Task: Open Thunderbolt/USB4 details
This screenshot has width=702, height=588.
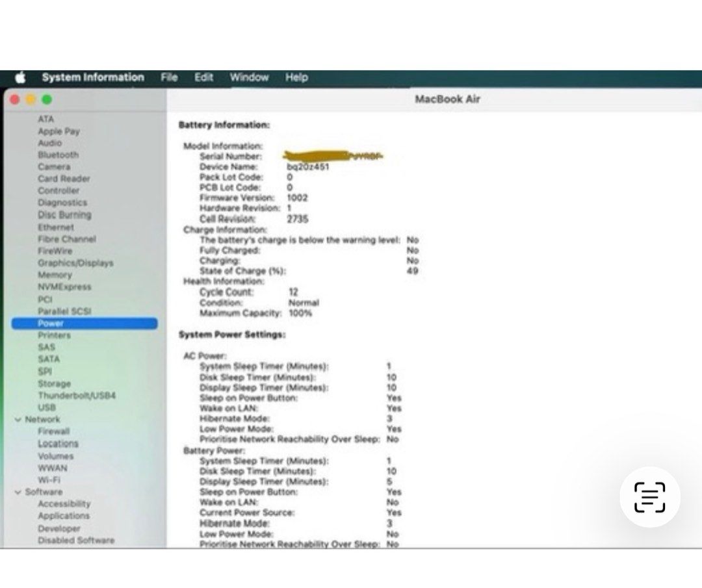Action: (77, 396)
